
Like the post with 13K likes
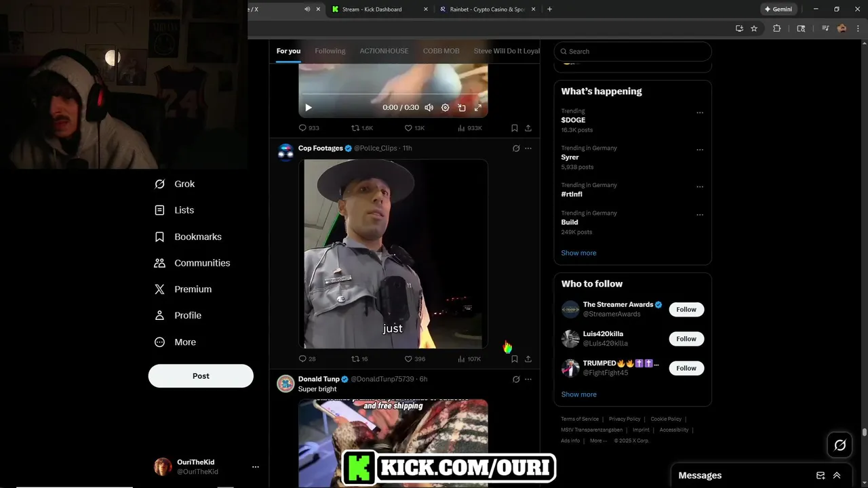[x=408, y=128]
